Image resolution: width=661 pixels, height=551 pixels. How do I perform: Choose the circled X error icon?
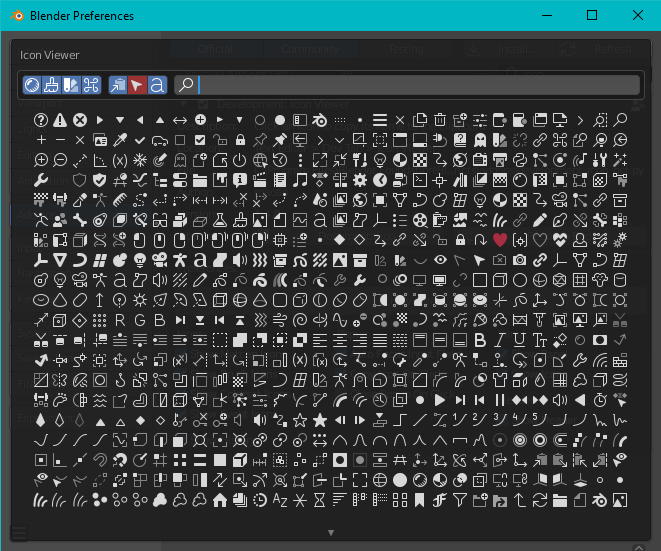80,120
